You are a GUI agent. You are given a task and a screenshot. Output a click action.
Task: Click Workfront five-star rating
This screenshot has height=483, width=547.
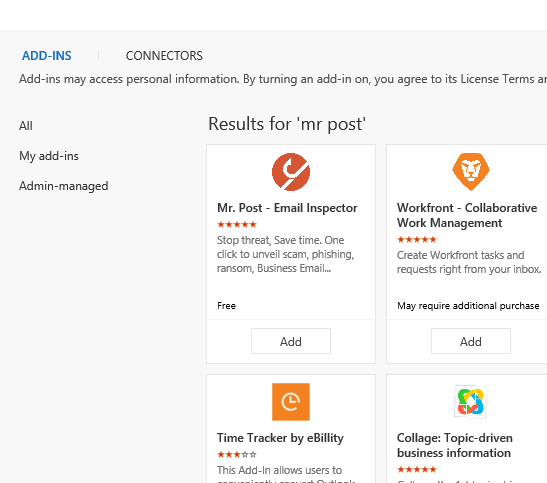[x=417, y=240]
